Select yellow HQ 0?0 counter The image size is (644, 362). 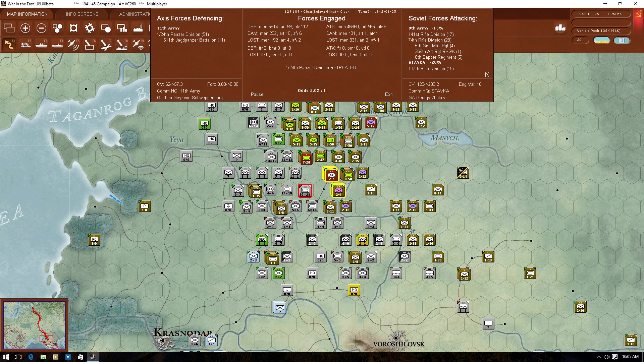[354, 290]
